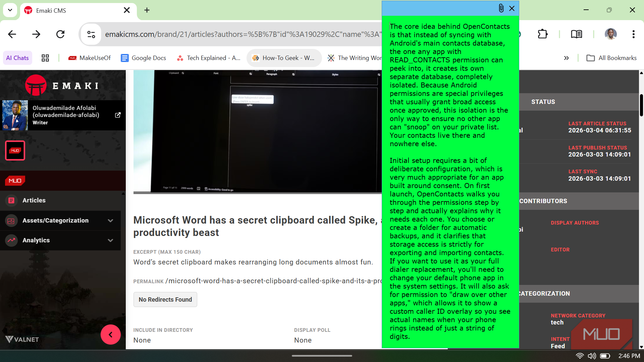Open clock showing 2:46 PM
Viewport: 644px width, 362px height.
click(x=629, y=356)
